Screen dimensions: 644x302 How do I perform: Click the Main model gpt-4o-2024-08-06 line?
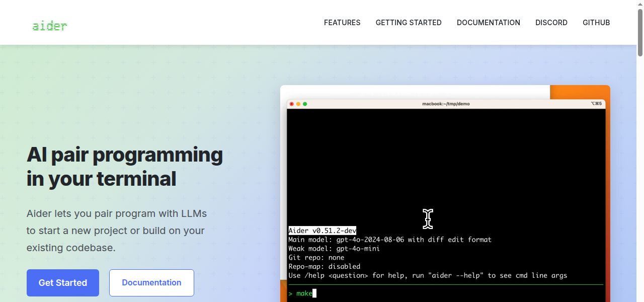390,240
